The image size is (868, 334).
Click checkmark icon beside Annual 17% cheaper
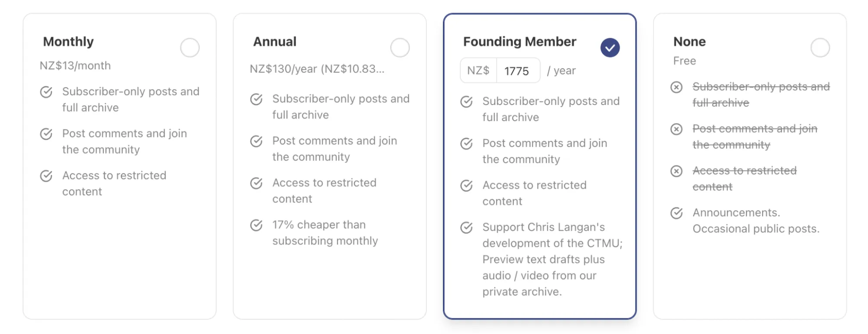click(256, 225)
